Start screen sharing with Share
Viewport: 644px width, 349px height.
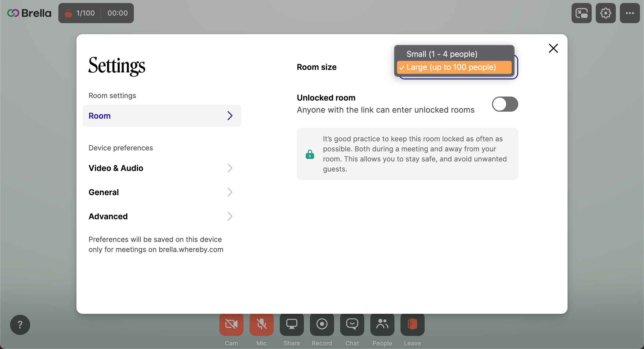click(292, 324)
